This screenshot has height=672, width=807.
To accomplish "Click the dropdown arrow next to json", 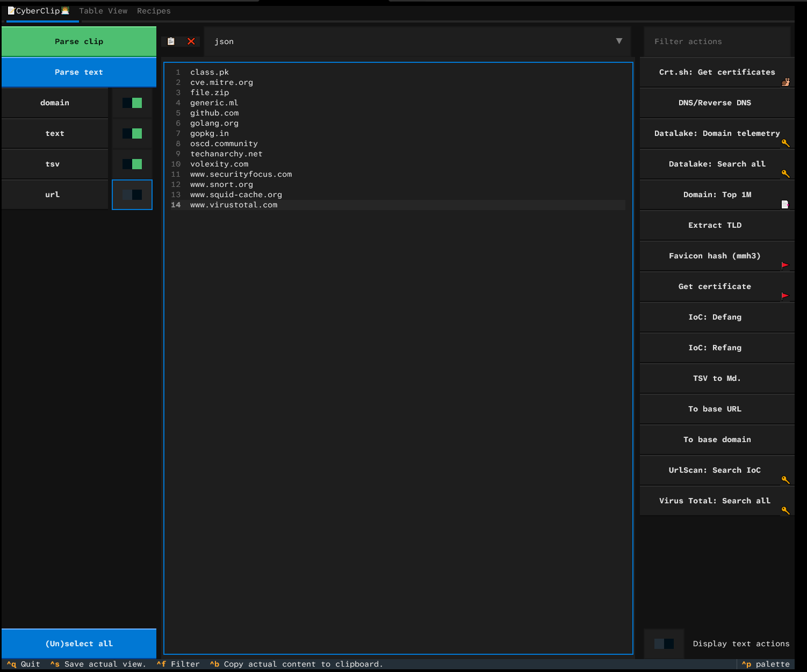I will click(619, 41).
